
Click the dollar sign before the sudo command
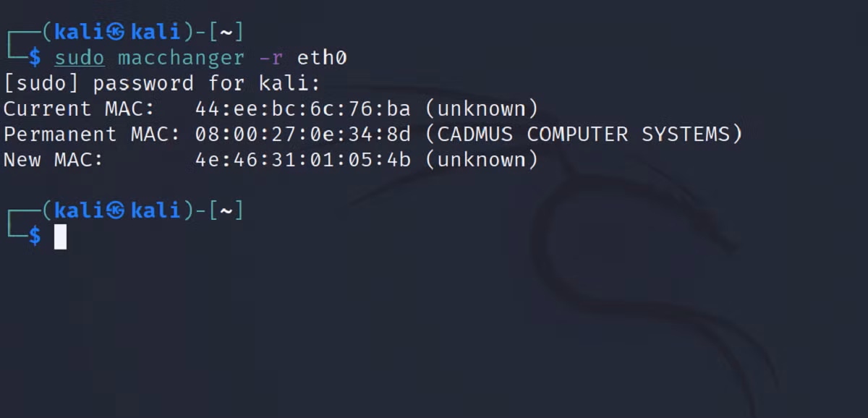(x=35, y=58)
